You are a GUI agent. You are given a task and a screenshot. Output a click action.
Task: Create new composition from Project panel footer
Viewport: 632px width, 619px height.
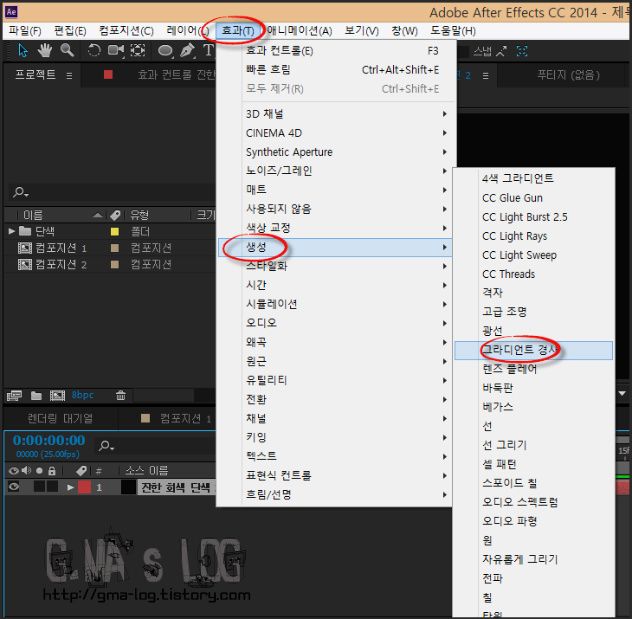(57, 396)
